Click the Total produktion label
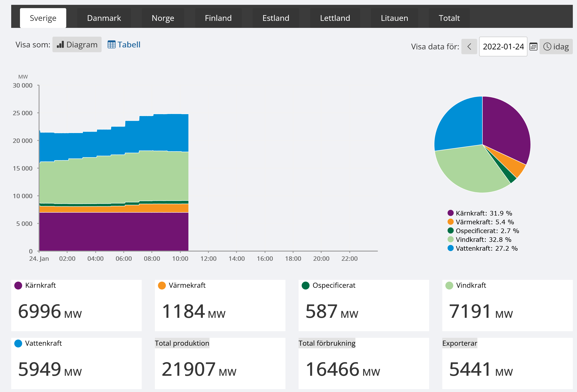577x392 pixels. coord(182,343)
